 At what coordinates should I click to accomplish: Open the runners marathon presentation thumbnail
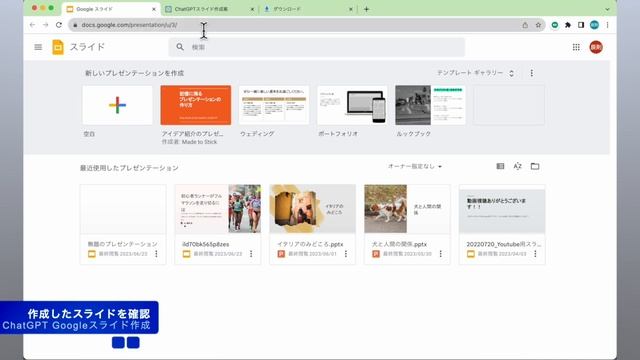pos(218,209)
